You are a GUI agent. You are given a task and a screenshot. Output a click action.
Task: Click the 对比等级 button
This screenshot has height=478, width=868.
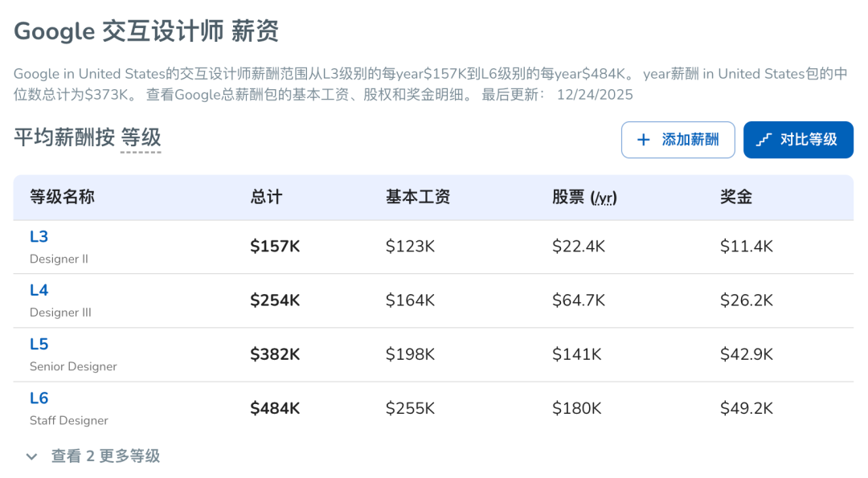(798, 139)
